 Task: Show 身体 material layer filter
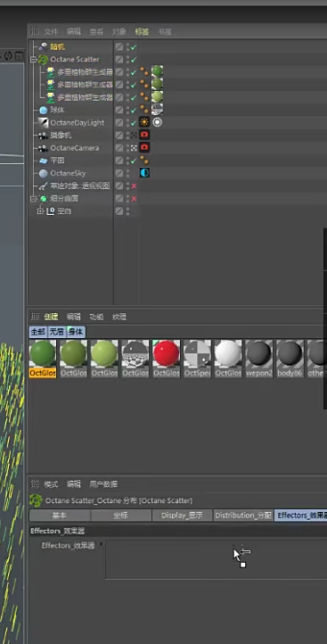[x=76, y=332]
